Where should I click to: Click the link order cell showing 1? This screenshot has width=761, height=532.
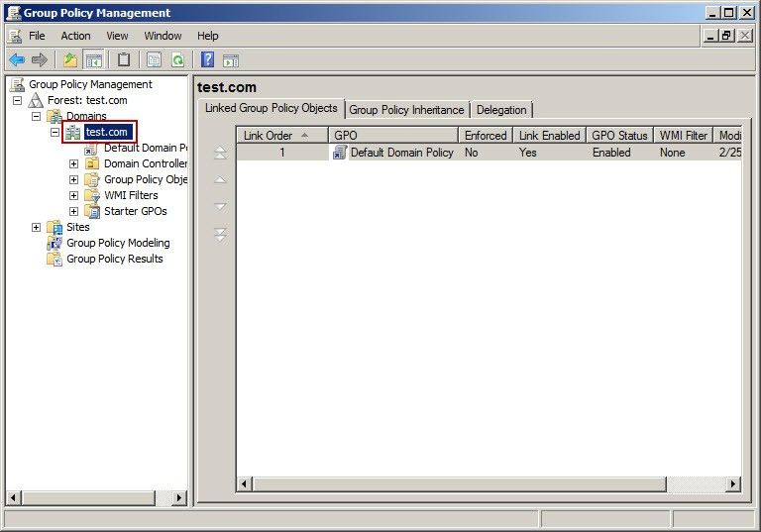coord(282,153)
